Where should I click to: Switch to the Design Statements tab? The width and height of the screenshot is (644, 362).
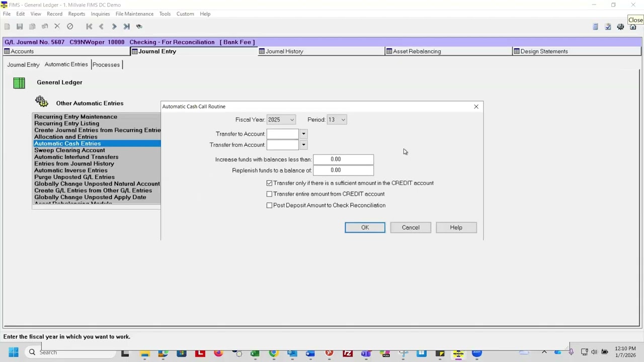[577, 51]
